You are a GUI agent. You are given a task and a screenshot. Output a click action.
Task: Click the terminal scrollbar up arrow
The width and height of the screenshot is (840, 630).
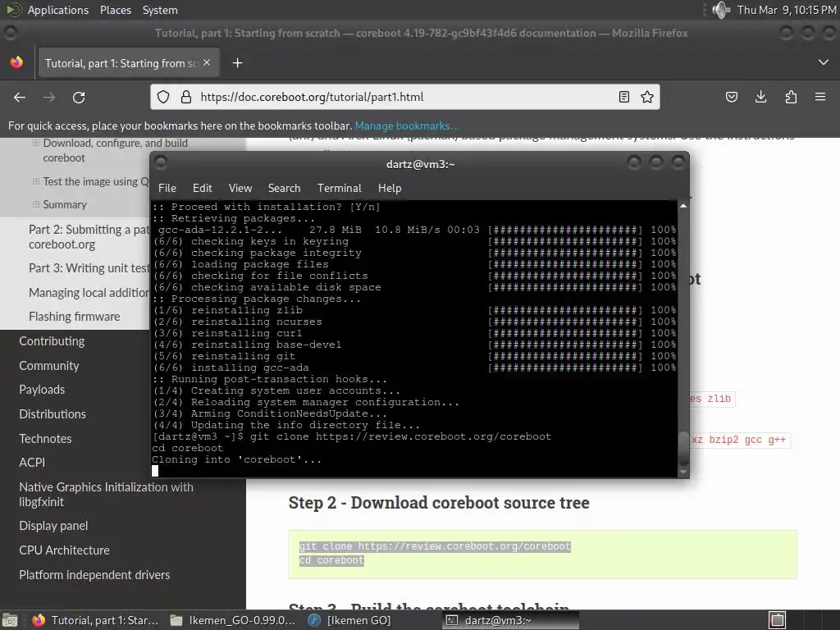(x=683, y=206)
